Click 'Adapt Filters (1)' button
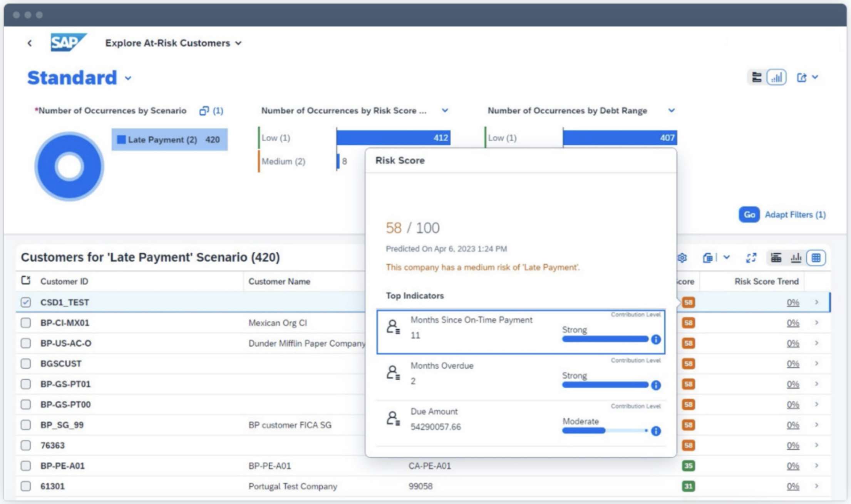The image size is (851, 504). [x=795, y=215]
